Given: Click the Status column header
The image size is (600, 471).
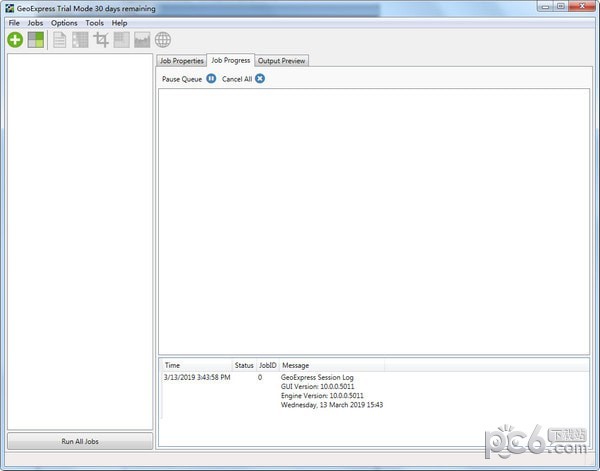Looking at the screenshot, I should [x=244, y=365].
